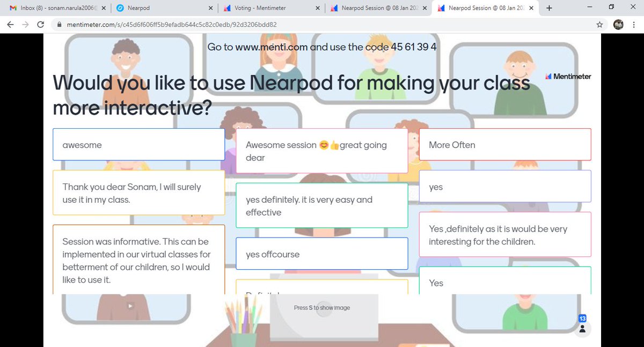Select the 'awesome' response card
Image resolution: width=644 pixels, height=347 pixels.
(138, 144)
